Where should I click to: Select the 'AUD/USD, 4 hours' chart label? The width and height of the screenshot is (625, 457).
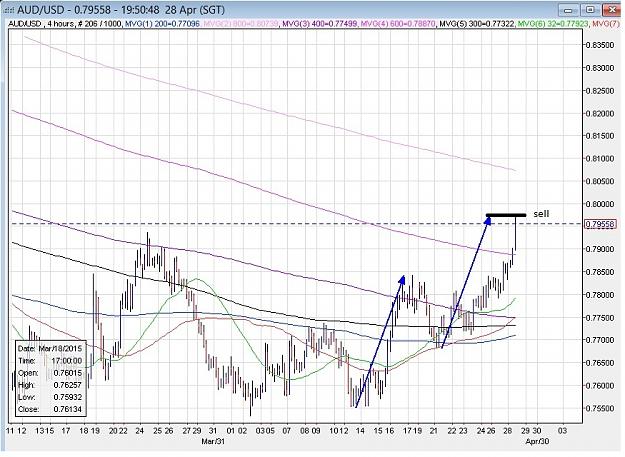point(40,24)
